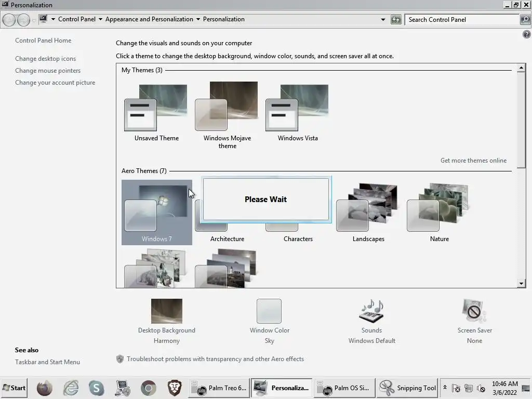Click the Personalization breadcrumb
532x399 pixels.
pyautogui.click(x=223, y=19)
